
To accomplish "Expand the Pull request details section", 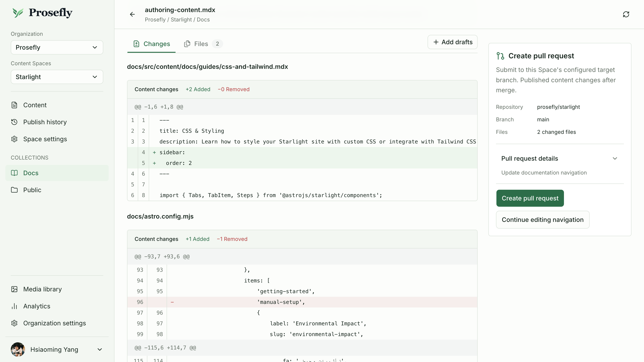I will (x=560, y=158).
